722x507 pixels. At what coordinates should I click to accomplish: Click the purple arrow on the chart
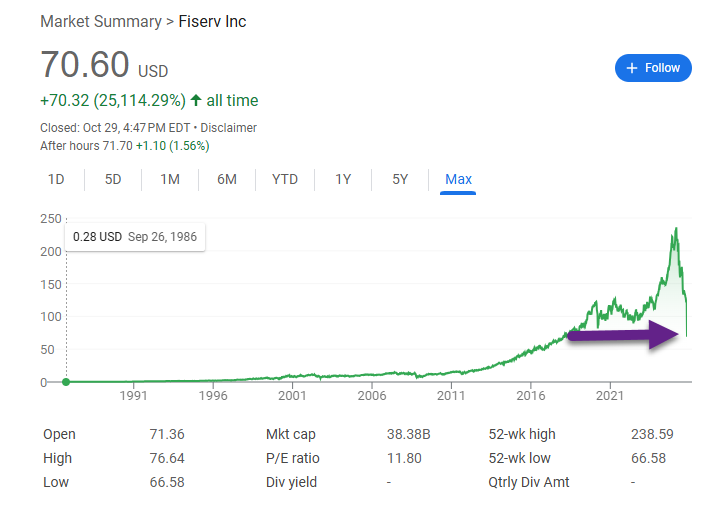[x=622, y=335]
